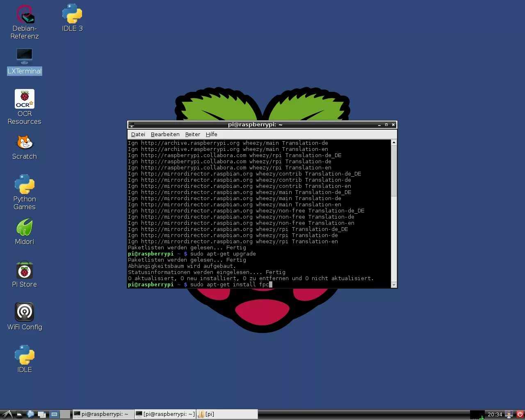Switch to the first desktop pager
Screen dimensions: 525x420
pyautogui.click(x=54, y=414)
